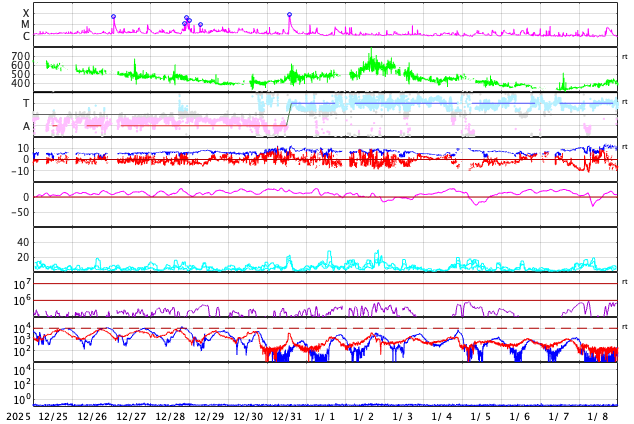Click the 10^7 axis tick label
Image resolution: width=634 pixels, height=424 pixels.
[x=21, y=286]
